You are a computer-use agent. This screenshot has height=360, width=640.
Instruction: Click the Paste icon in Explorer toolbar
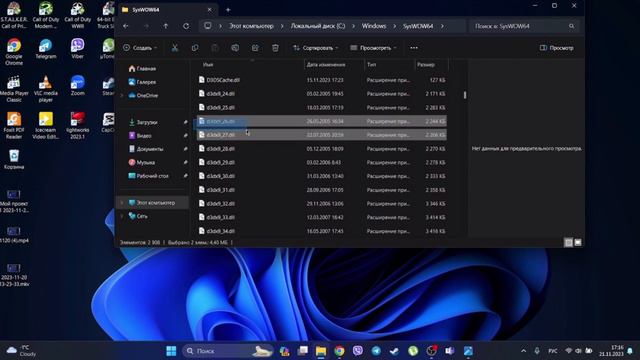pyautogui.click(x=215, y=48)
